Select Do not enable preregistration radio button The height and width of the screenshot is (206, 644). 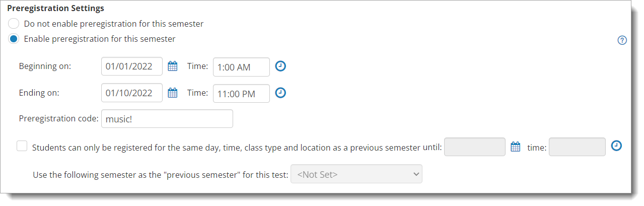14,24
